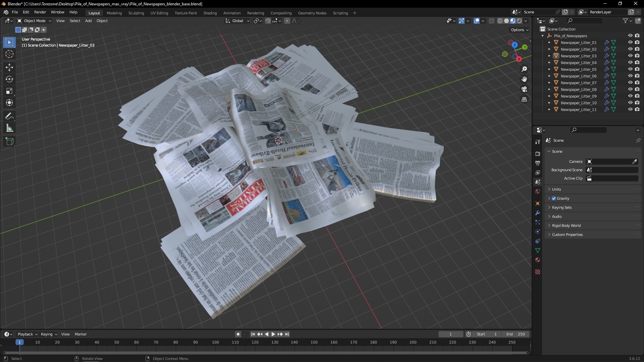Toggle snapping magnet
644x362 pixels.
click(268, 21)
